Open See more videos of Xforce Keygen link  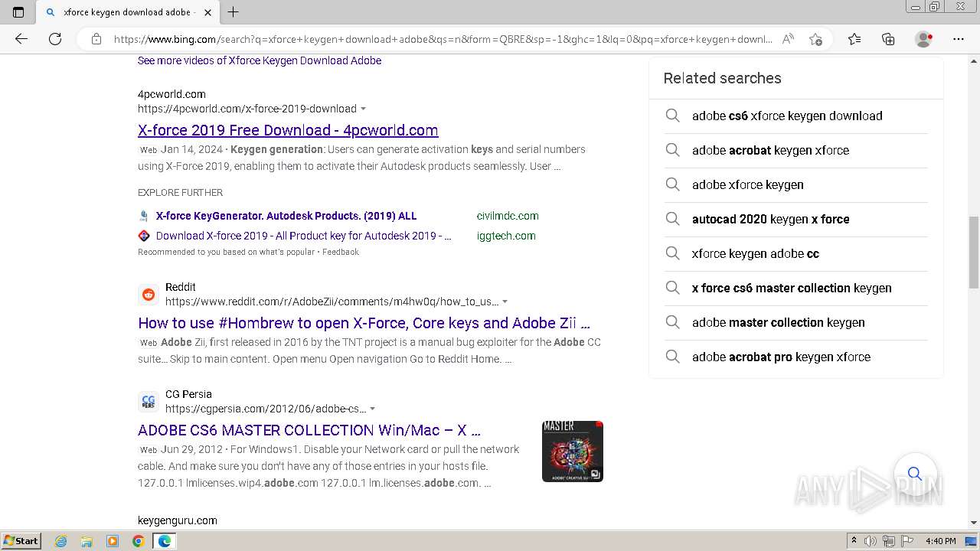260,60
